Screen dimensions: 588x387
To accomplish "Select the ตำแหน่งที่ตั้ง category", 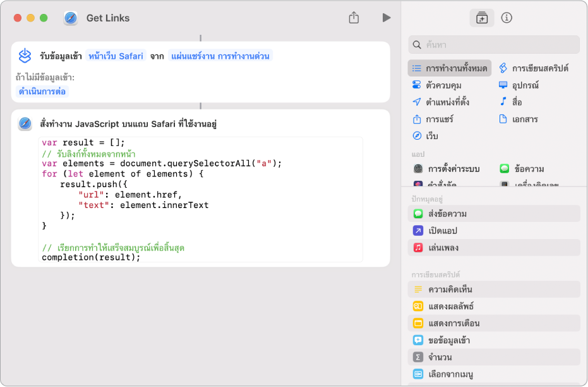I will pyautogui.click(x=441, y=102).
